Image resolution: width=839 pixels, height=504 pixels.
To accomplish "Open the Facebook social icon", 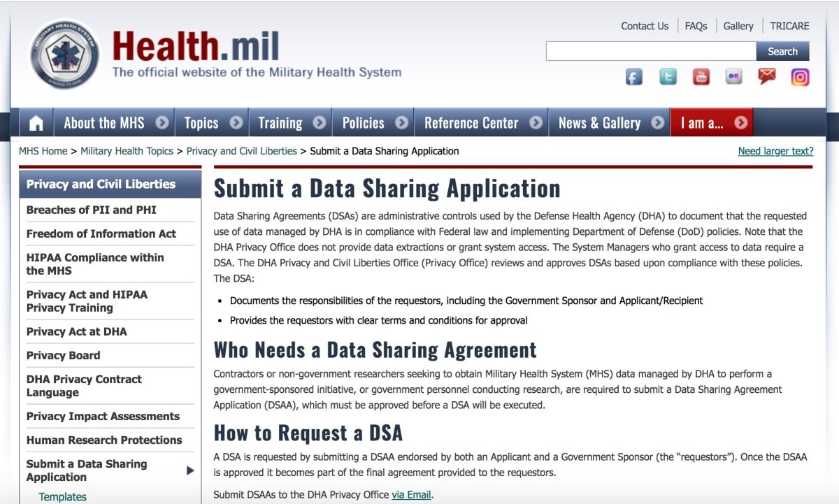I will click(x=634, y=77).
